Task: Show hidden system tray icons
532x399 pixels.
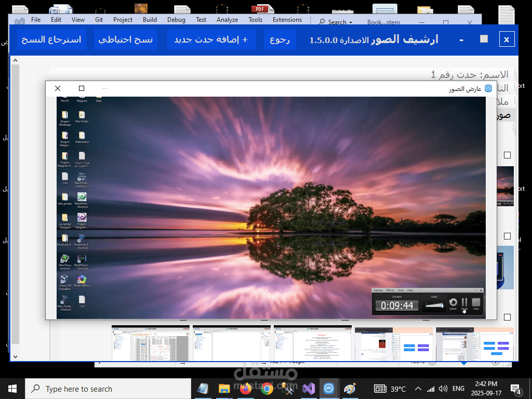Action: [418, 389]
